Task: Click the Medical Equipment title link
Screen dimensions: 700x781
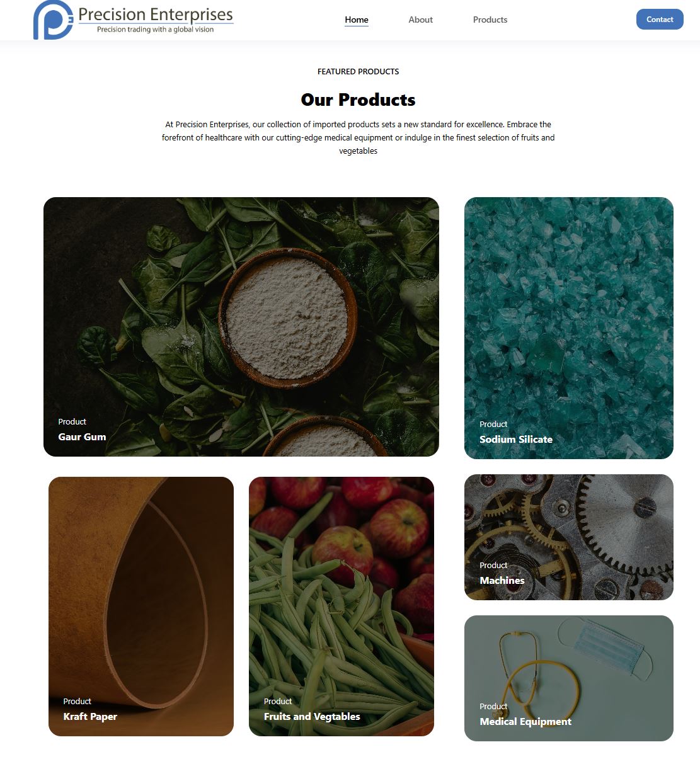Action: click(525, 722)
